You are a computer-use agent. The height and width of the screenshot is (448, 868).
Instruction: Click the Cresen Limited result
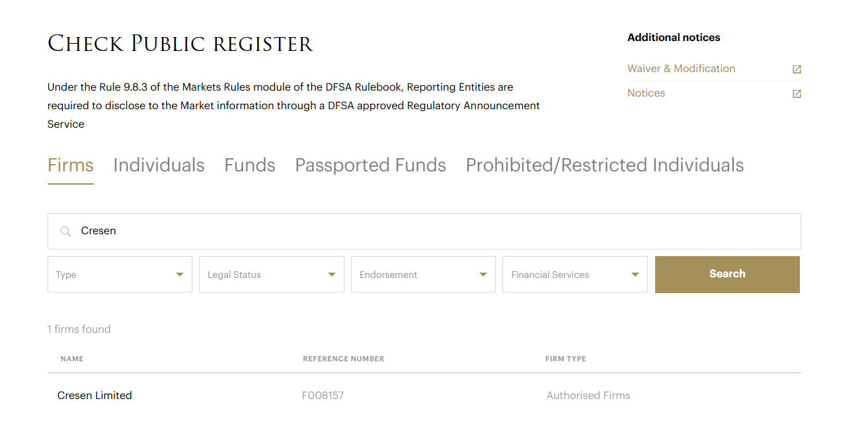tap(95, 396)
